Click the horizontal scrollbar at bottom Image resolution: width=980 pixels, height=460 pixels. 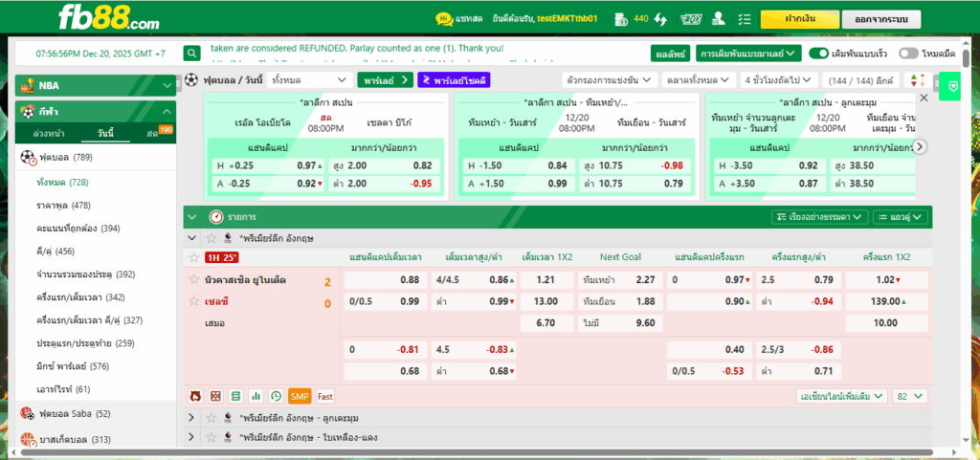(x=477, y=452)
